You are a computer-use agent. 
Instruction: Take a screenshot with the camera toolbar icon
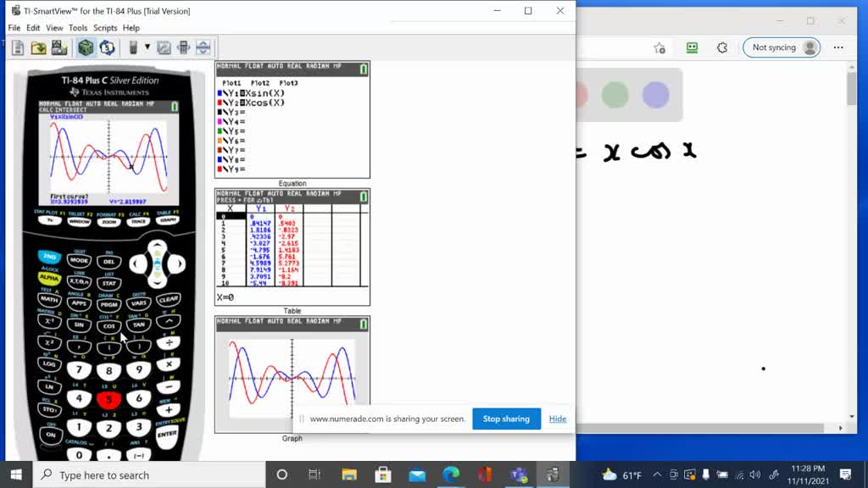(58, 47)
